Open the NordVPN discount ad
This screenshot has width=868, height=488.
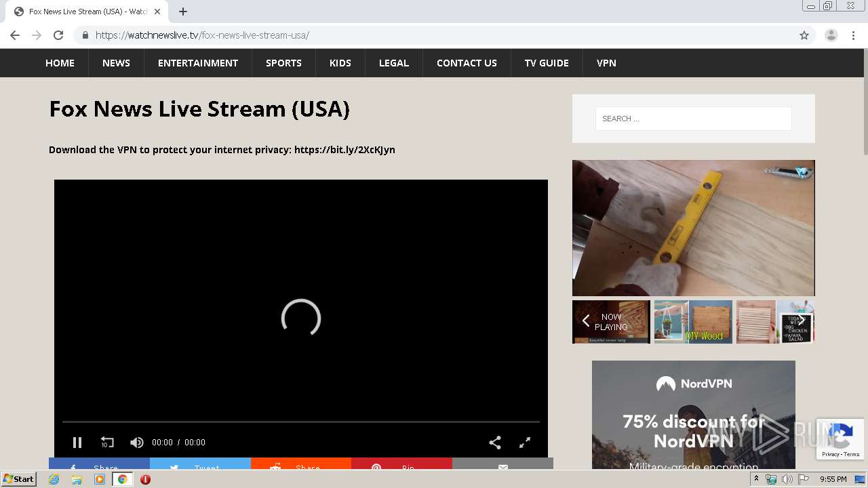(x=693, y=415)
